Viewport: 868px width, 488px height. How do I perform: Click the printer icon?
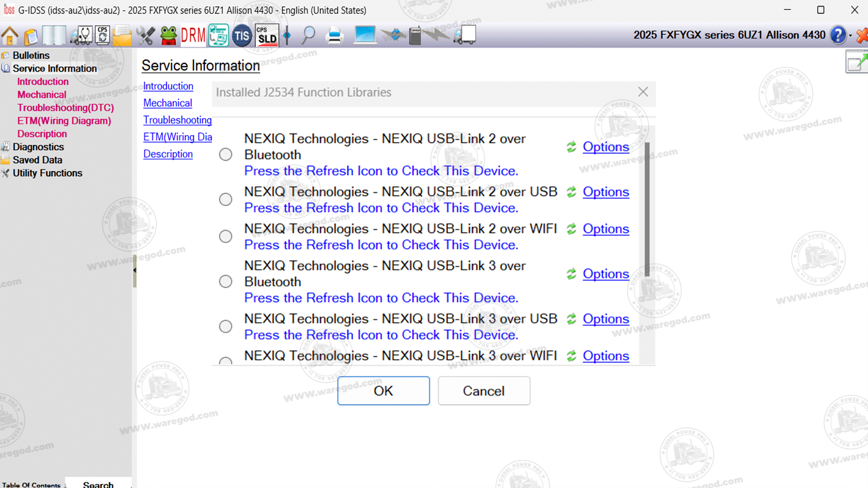point(335,36)
